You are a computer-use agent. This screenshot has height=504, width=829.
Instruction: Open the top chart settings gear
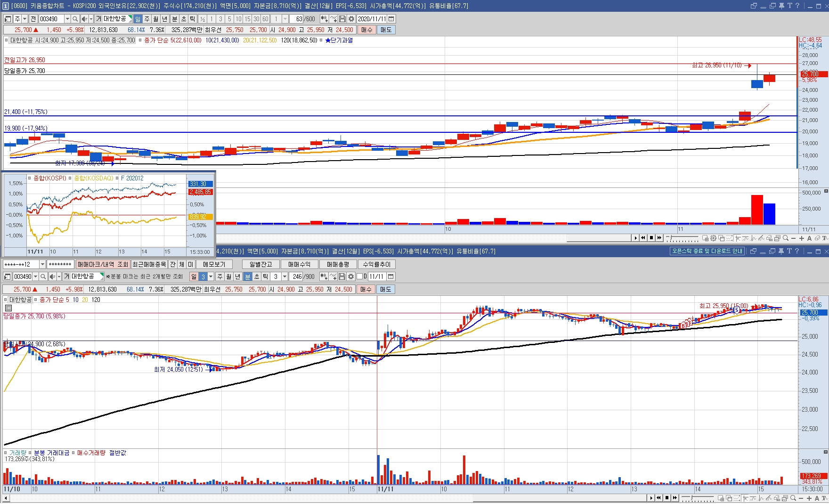click(x=351, y=19)
